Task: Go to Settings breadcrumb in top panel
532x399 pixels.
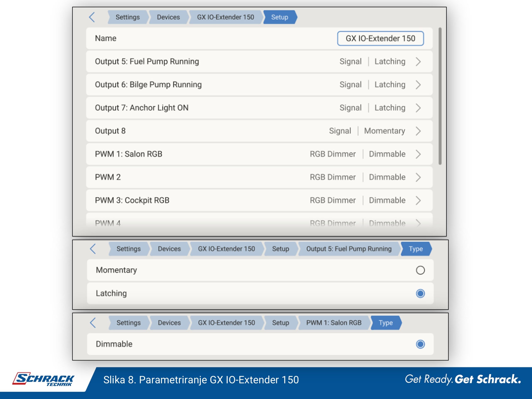Action: point(127,17)
